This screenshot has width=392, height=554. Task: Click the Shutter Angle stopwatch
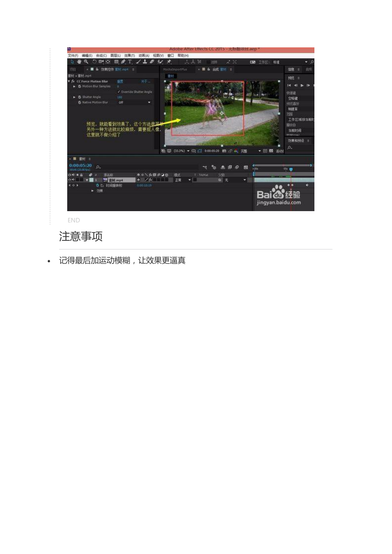tap(79, 97)
